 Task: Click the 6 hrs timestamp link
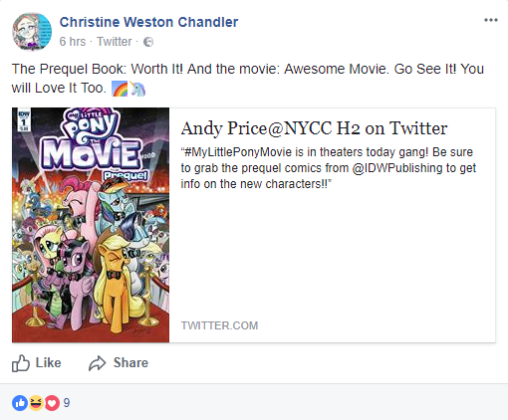pos(73,42)
